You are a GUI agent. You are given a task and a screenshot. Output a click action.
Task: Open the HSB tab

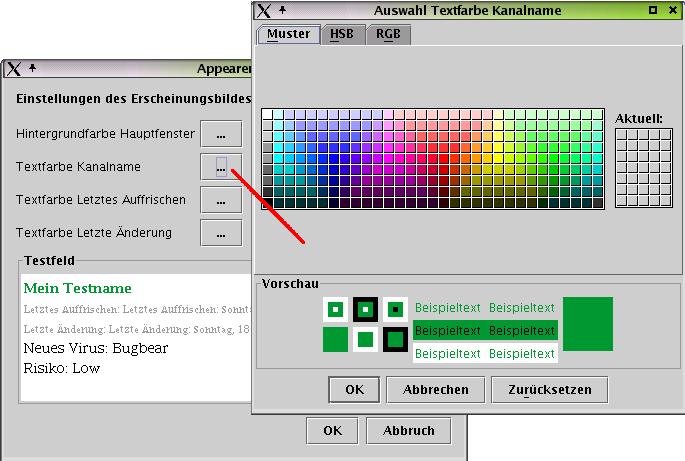point(342,34)
